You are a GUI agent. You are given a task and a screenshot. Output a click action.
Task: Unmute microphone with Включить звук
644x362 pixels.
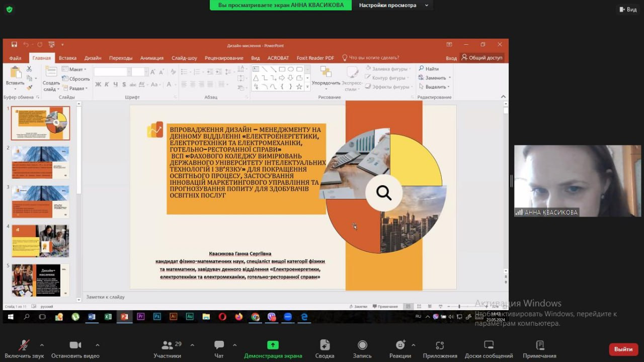pos(24,345)
